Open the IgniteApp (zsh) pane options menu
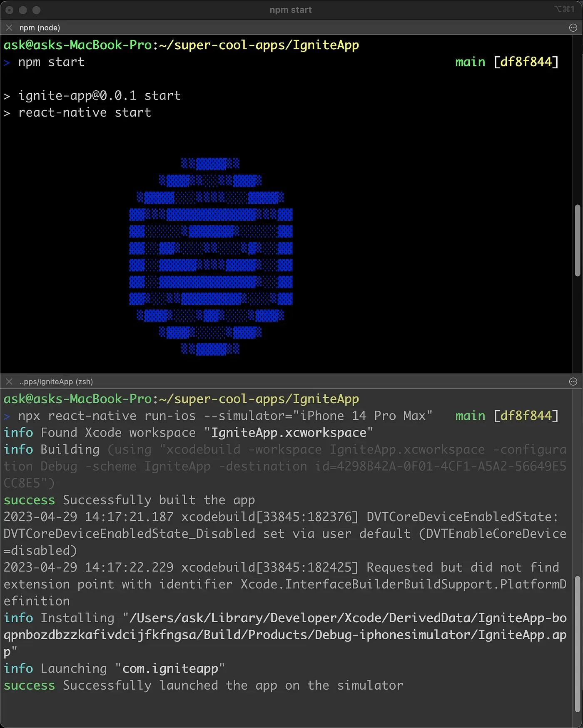 [573, 381]
